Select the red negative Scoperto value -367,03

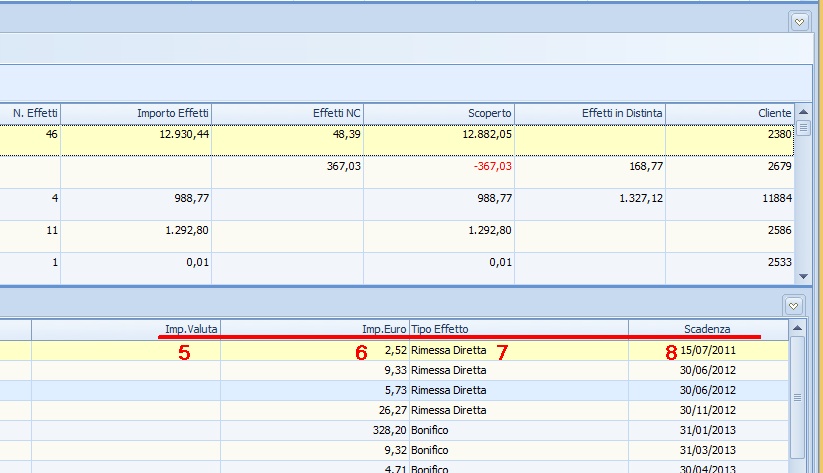pyautogui.click(x=490, y=167)
